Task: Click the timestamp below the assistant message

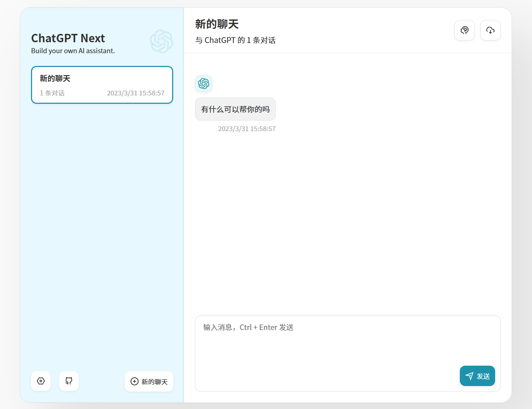Action: [247, 129]
